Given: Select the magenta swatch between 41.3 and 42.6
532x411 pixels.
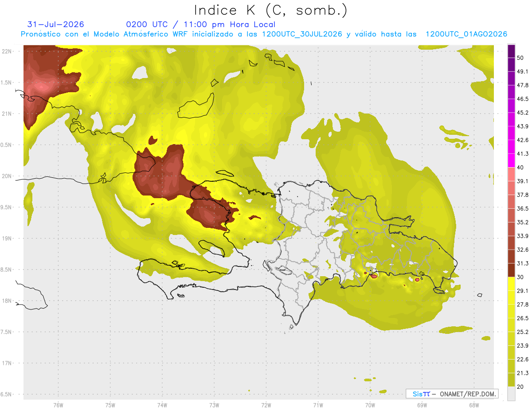Looking at the screenshot, I should pos(512,147).
